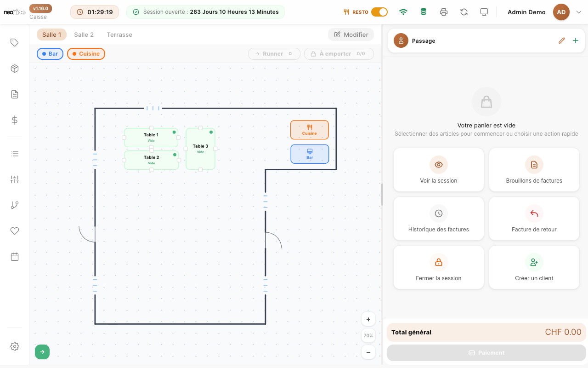Viewport: 588px width, 368px height.
Task: Zoom out the floor plan
Action: [368, 352]
